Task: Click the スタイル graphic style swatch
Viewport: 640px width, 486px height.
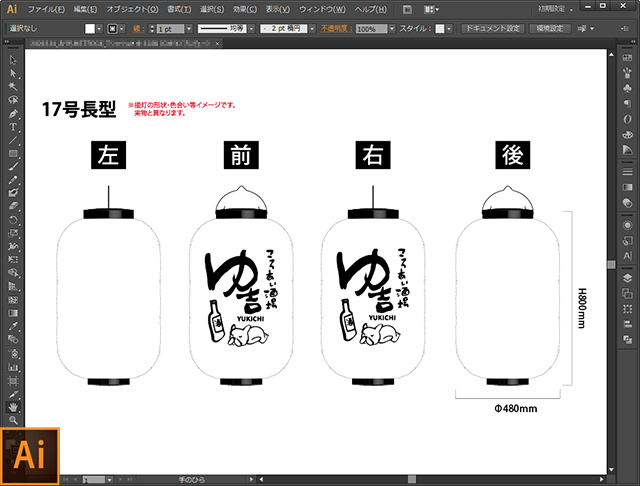Action: click(440, 29)
